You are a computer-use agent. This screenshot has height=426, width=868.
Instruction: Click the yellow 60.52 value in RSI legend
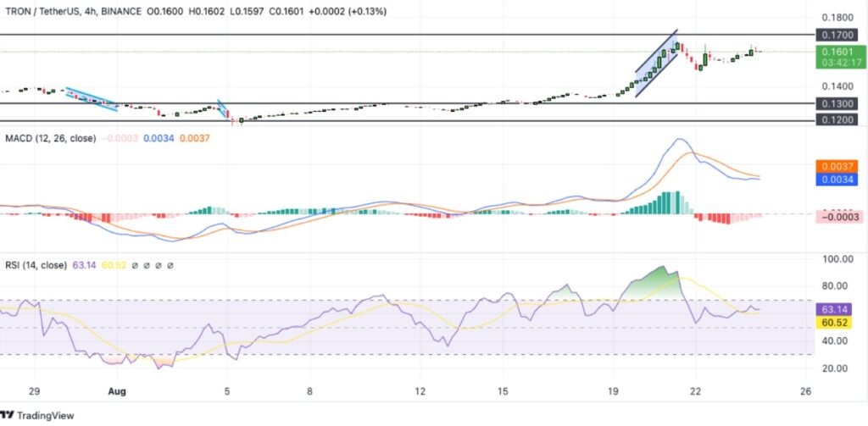click(x=114, y=266)
